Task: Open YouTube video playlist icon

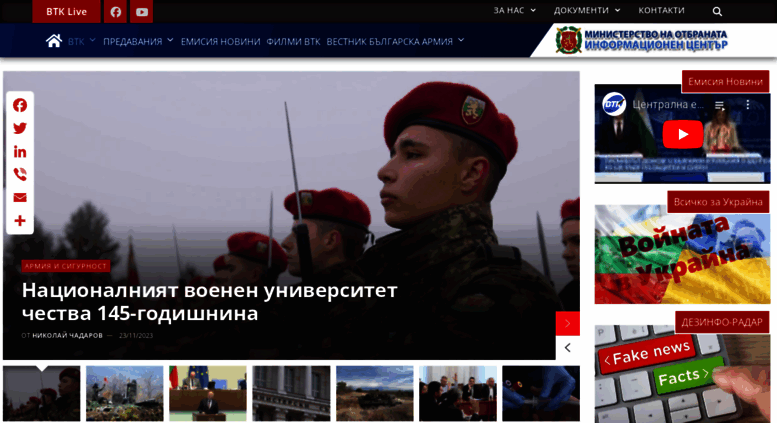Action: click(x=720, y=105)
